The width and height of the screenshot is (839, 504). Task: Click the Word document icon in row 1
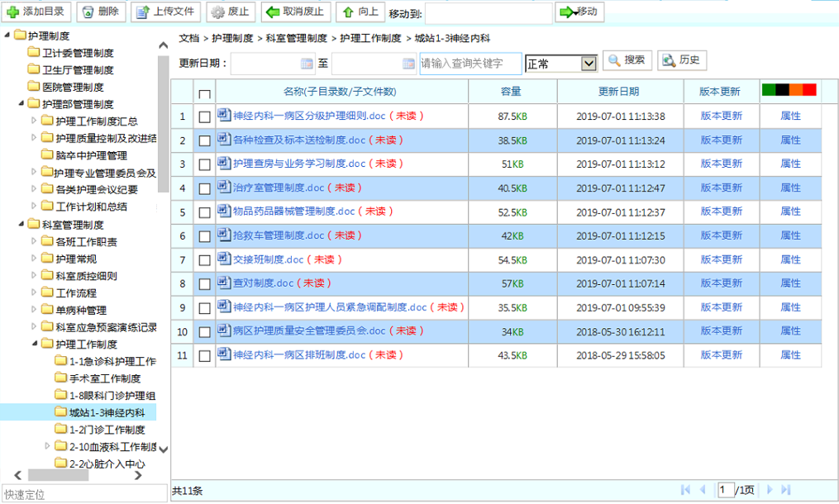[x=223, y=115]
